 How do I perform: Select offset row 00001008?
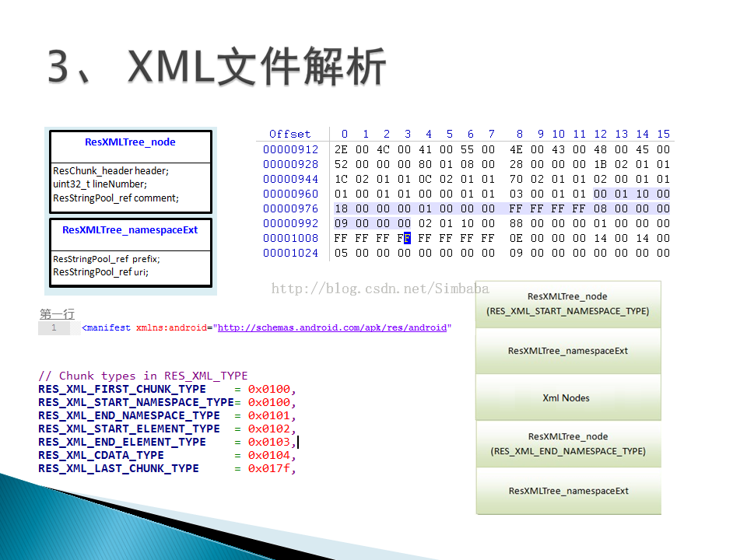coord(466,238)
